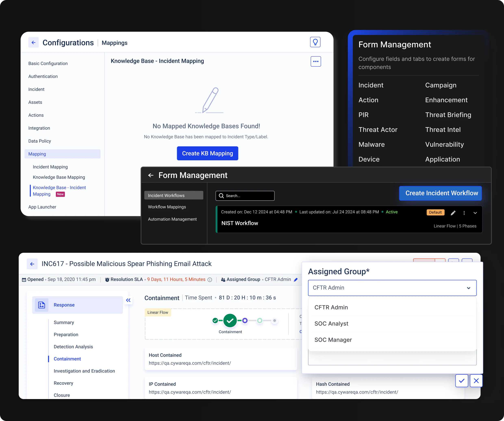Switch to the Workflow Mappings tab
This screenshot has width=504, height=421.
167,207
